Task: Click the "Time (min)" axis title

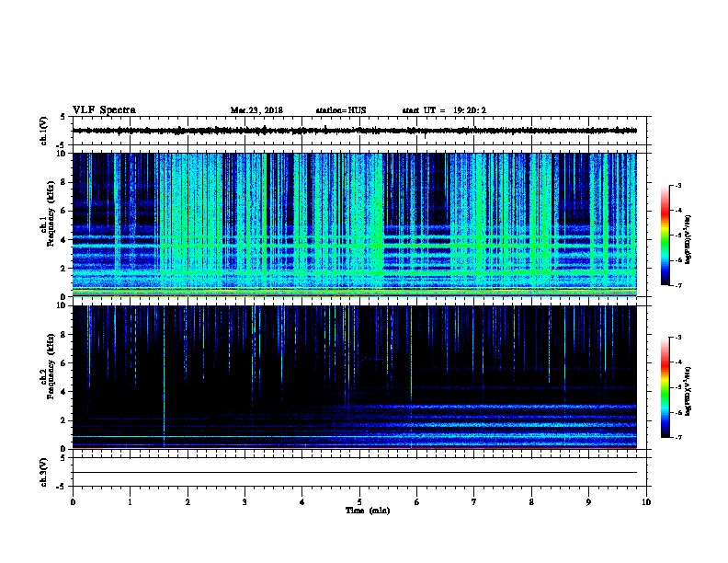Action: (x=368, y=511)
